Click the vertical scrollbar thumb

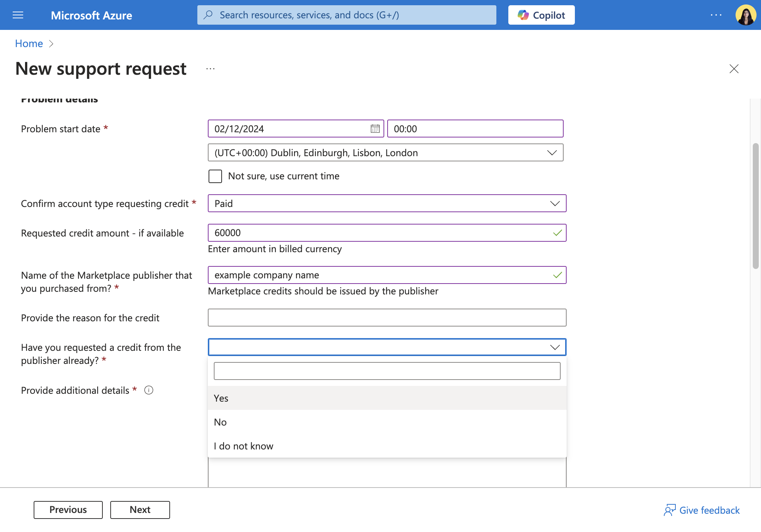(756, 205)
